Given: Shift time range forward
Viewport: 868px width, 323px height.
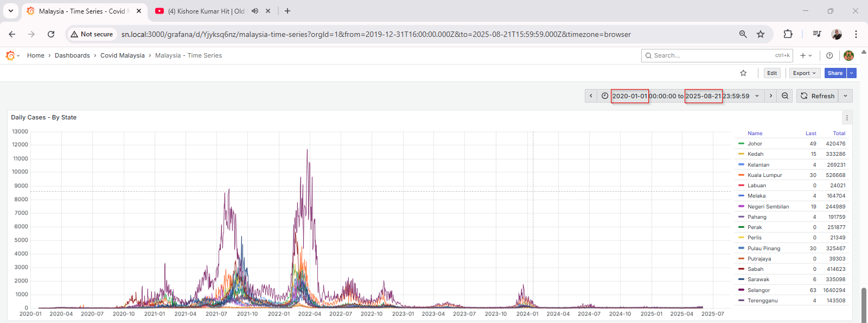Looking at the screenshot, I should coord(770,96).
